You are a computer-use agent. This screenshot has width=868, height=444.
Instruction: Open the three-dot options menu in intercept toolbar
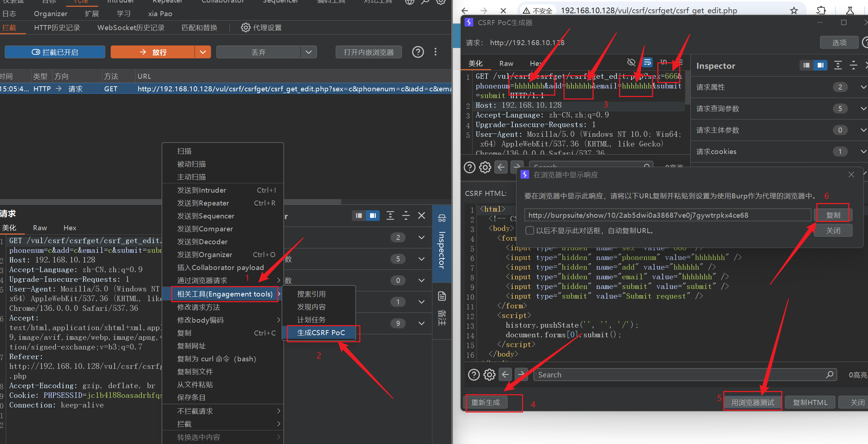[435, 52]
